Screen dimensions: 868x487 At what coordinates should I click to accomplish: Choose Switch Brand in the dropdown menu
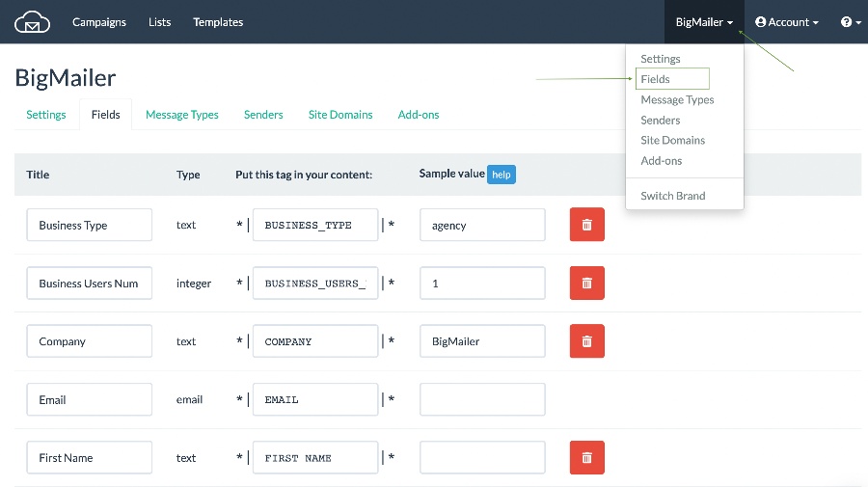672,196
